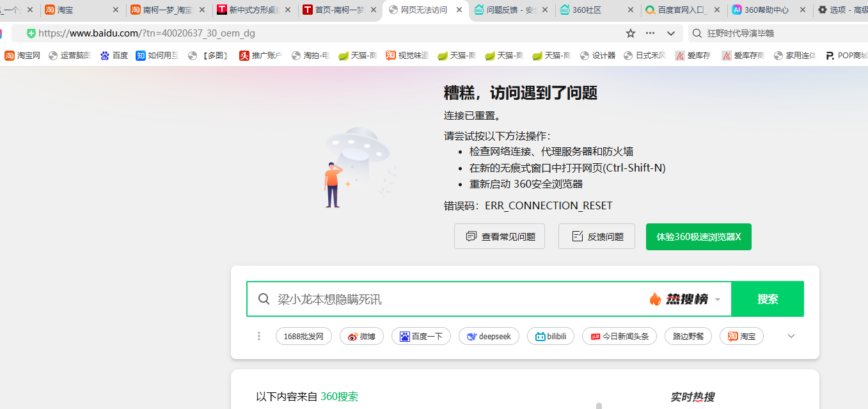Click the 实时热搜 heading
The image size is (868, 409).
[692, 397]
